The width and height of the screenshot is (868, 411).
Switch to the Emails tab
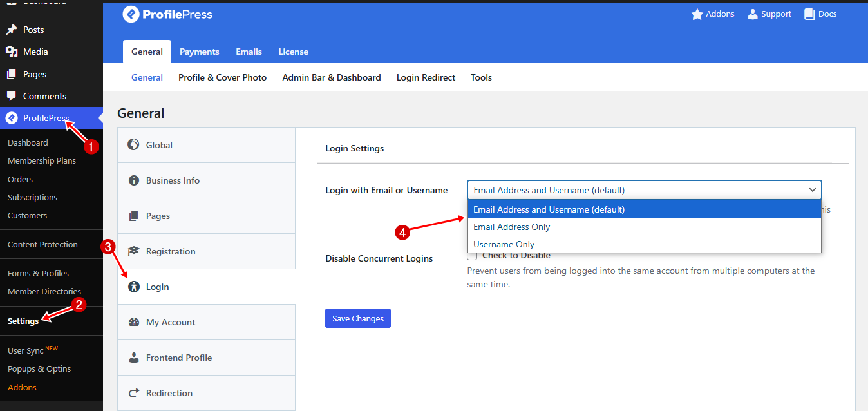249,52
